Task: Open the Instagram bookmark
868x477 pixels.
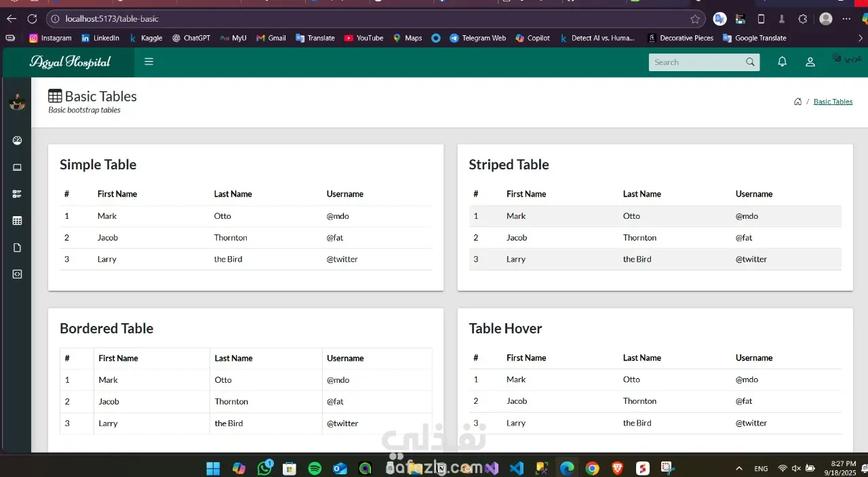Action: pyautogui.click(x=50, y=38)
